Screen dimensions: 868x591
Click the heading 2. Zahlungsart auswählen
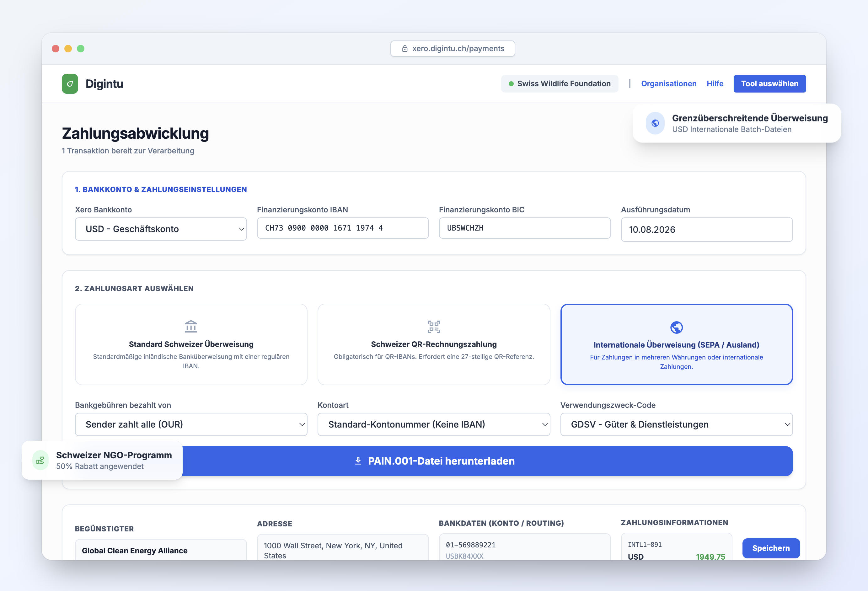(x=134, y=289)
